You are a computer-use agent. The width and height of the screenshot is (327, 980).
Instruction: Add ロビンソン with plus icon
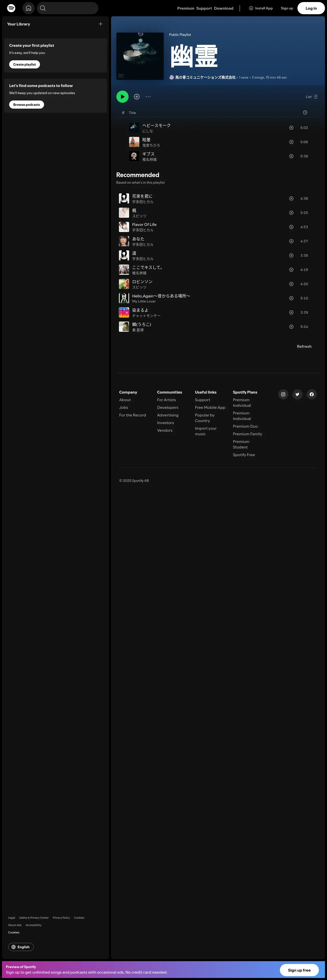point(291,284)
